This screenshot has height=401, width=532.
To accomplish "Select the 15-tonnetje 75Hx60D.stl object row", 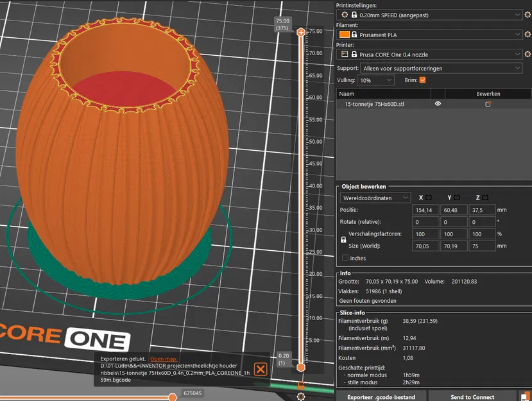I will coord(434,104).
